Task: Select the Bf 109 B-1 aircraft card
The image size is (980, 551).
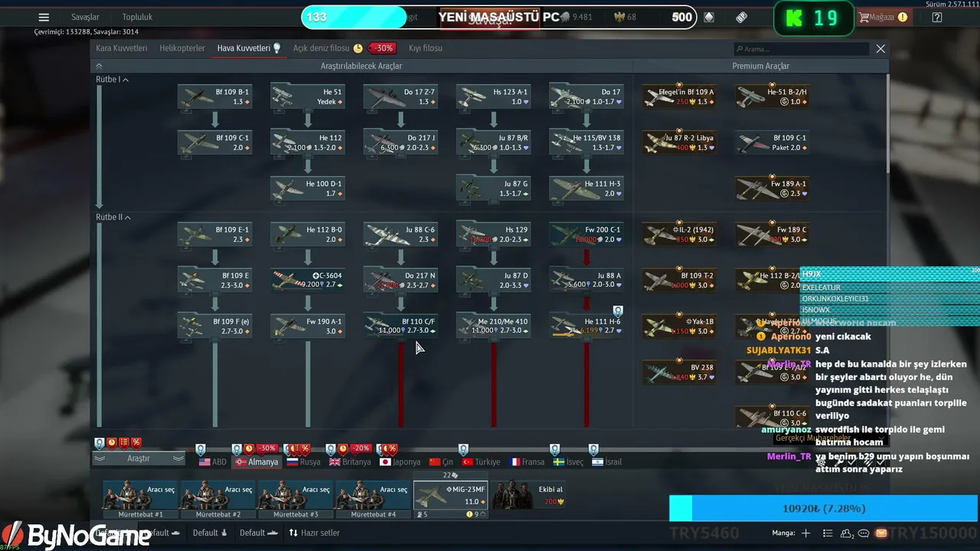Action: point(215,97)
